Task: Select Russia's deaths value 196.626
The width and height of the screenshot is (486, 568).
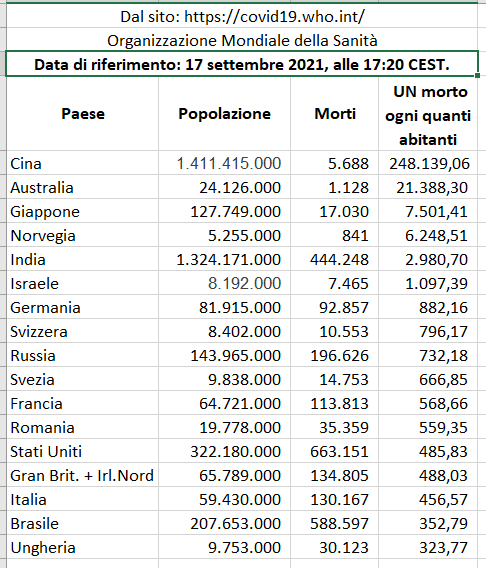Action: [x=335, y=355]
